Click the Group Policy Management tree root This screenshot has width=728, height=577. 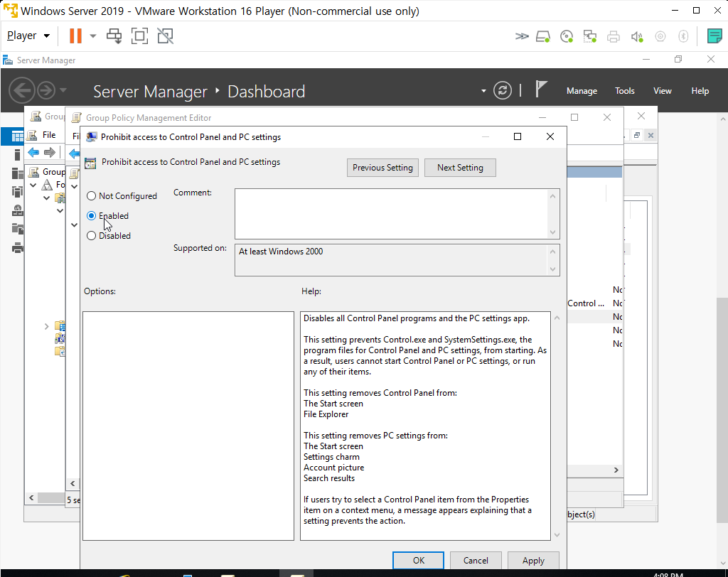pyautogui.click(x=48, y=172)
